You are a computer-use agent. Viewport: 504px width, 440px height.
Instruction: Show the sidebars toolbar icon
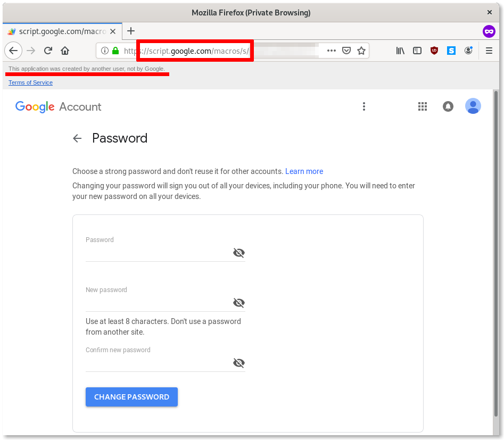[417, 51]
